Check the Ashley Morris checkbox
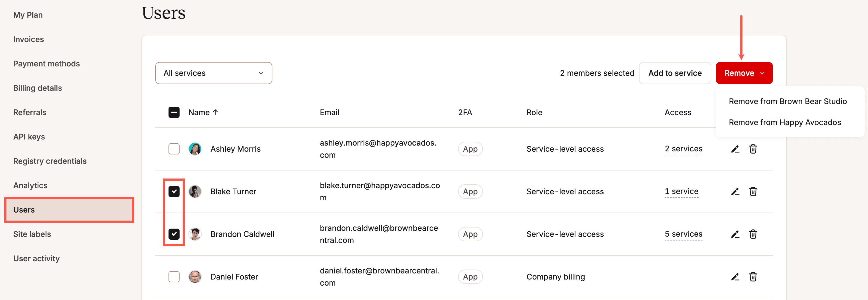This screenshot has width=868, height=300. (x=174, y=149)
